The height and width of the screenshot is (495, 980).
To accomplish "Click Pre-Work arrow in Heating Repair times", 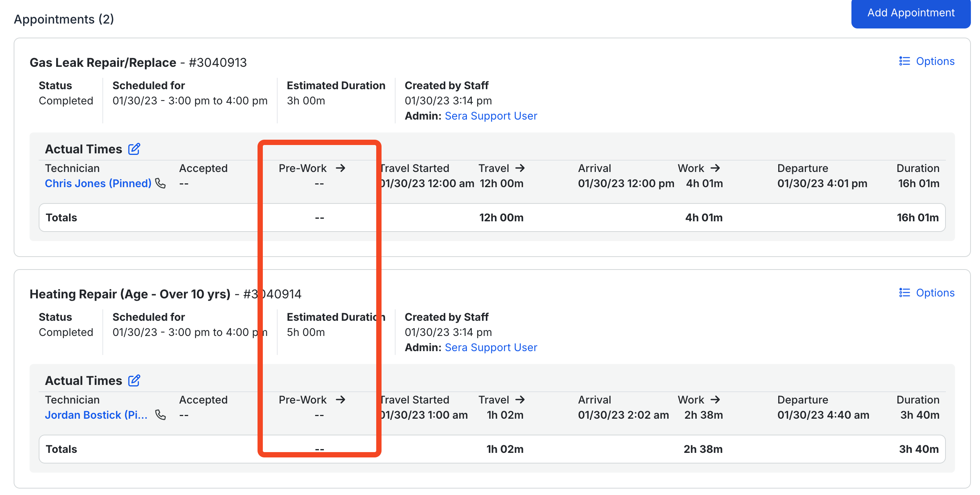I will (341, 399).
